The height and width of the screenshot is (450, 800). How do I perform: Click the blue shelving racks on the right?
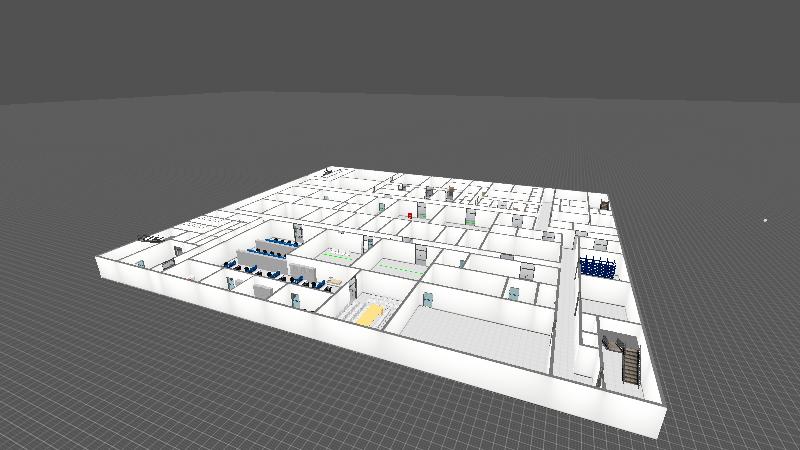pos(597,267)
